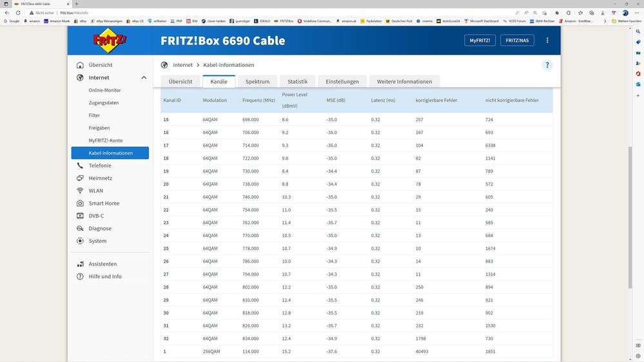
Task: Click the Smart Home icon
Action: 80,203
